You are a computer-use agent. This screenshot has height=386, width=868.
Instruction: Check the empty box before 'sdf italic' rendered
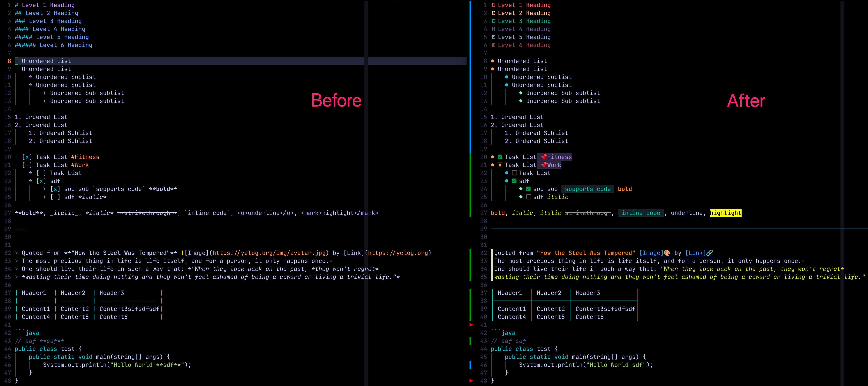tap(528, 197)
